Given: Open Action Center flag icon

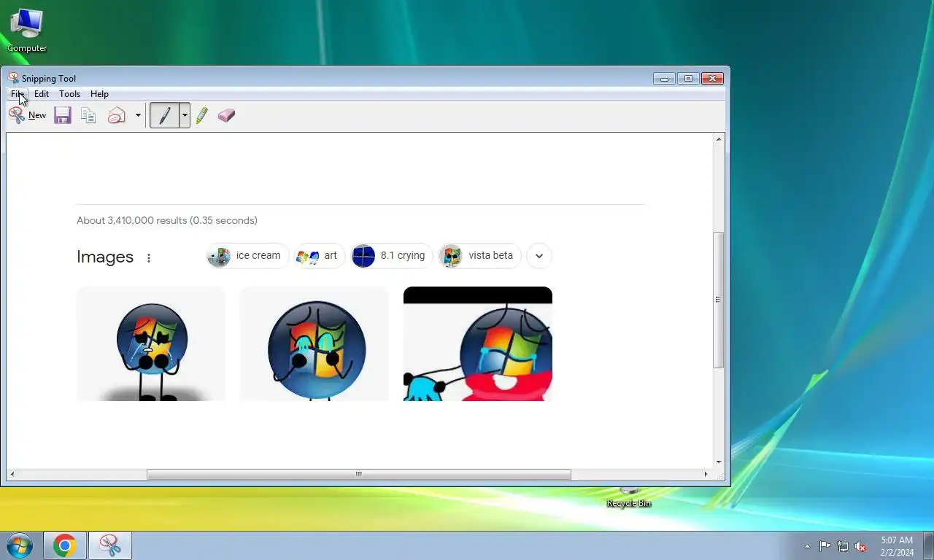Looking at the screenshot, I should click(x=825, y=546).
